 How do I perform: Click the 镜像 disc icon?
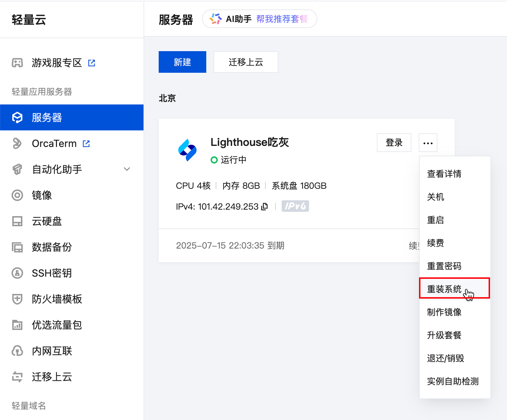pyautogui.click(x=17, y=195)
